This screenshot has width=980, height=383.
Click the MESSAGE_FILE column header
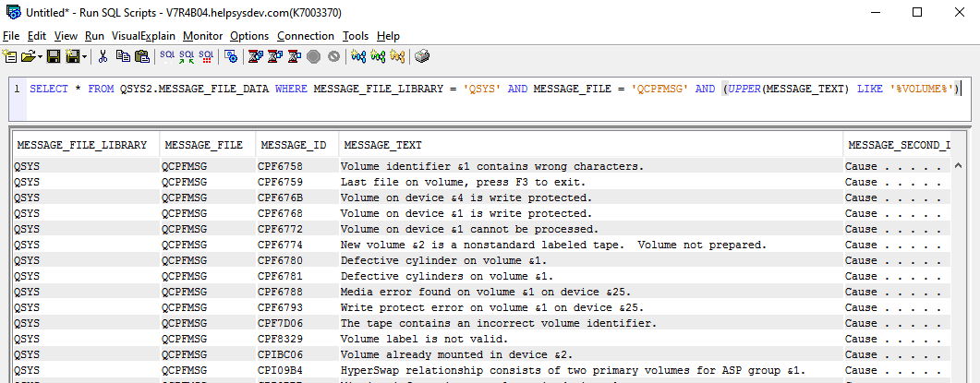[x=208, y=145]
